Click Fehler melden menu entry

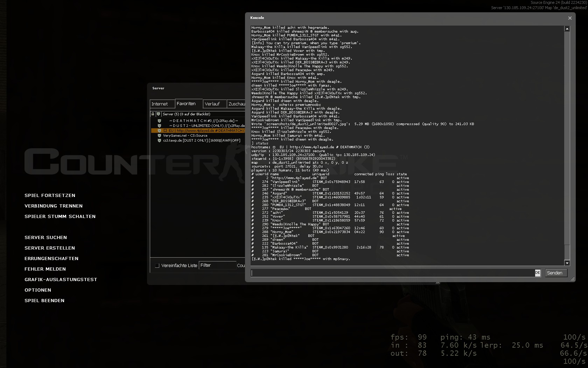45,269
